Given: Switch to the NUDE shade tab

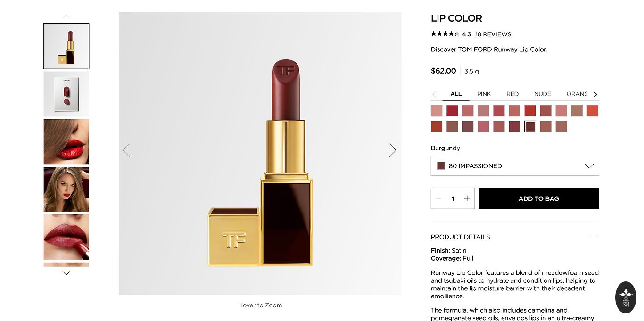Looking at the screenshot, I should pyautogui.click(x=542, y=94).
